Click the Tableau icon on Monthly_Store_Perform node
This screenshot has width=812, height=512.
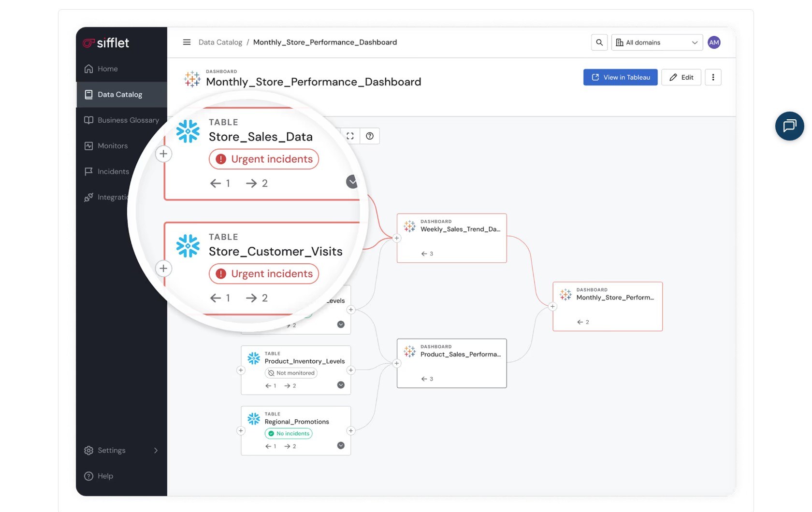pos(565,294)
